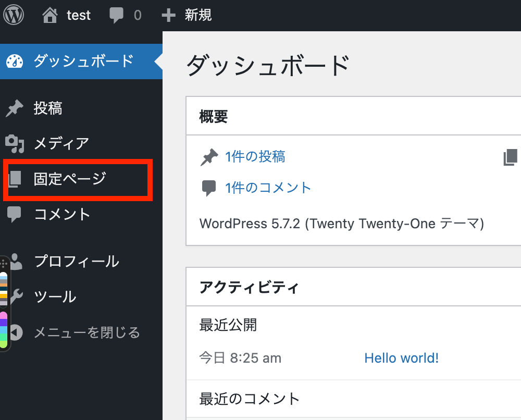Open the メディア sidebar menu

[x=62, y=144]
